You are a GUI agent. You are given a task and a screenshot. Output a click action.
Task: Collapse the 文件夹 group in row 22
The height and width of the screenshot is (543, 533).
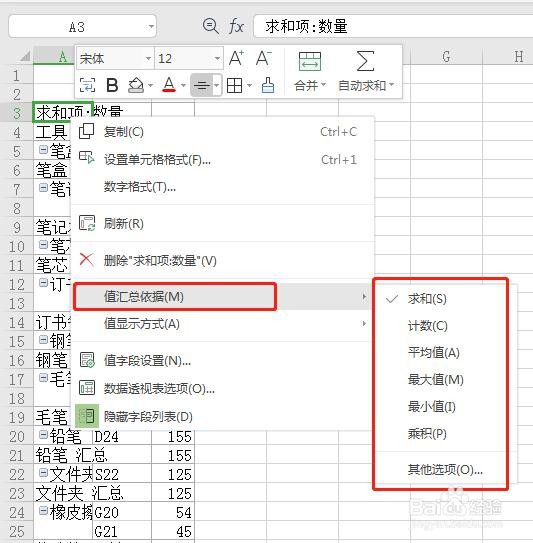pos(43,472)
